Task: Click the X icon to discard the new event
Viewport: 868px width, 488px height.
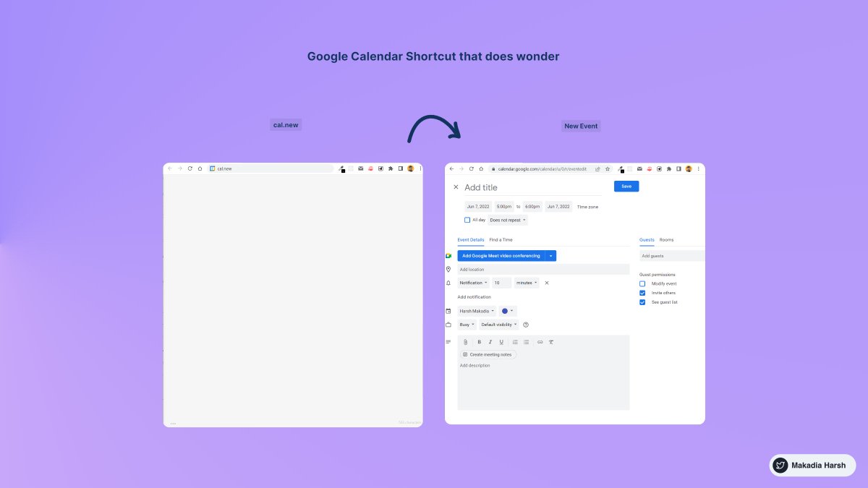Action: click(456, 187)
